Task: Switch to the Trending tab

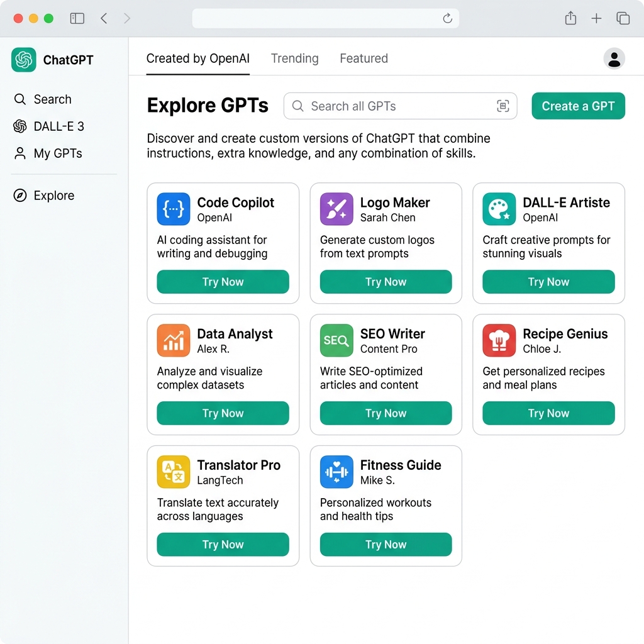Action: pyautogui.click(x=294, y=58)
